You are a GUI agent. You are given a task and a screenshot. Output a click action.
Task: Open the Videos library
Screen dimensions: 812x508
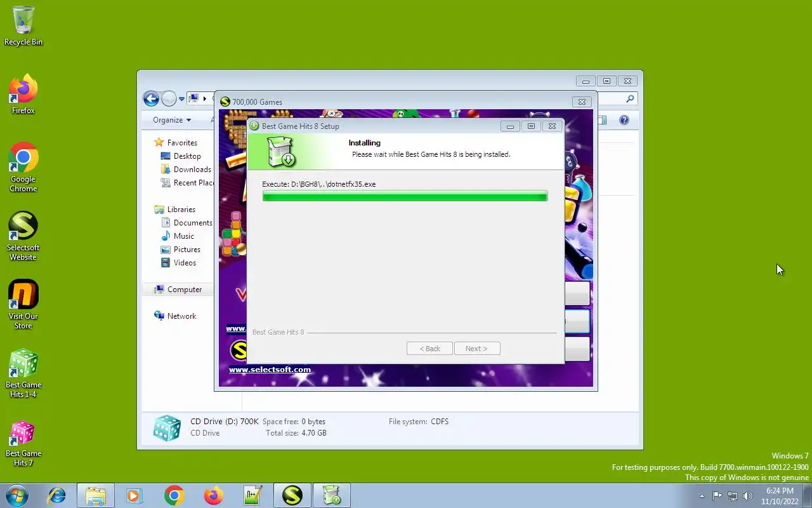coord(178,263)
